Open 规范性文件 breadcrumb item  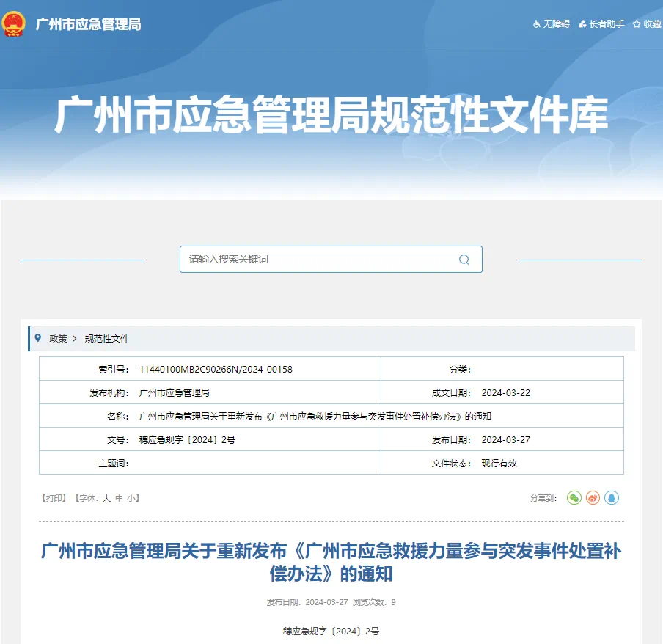pyautogui.click(x=107, y=339)
